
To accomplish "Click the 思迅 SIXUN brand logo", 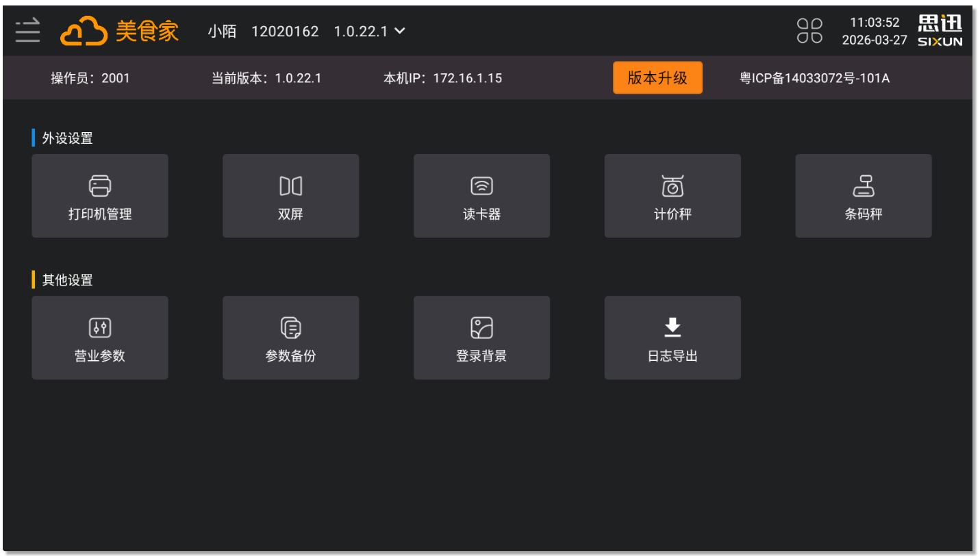I will pos(940,31).
